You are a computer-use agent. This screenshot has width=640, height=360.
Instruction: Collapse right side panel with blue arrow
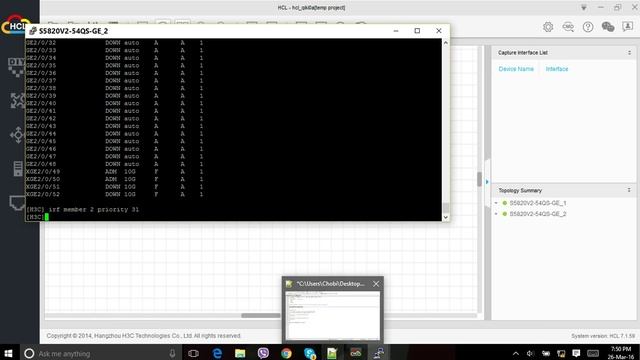487,182
